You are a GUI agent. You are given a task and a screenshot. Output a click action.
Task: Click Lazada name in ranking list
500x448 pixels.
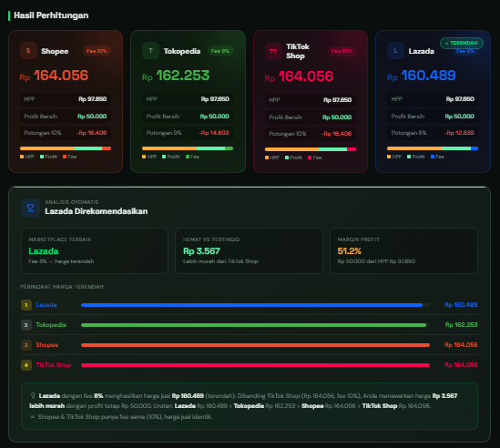[46, 305]
